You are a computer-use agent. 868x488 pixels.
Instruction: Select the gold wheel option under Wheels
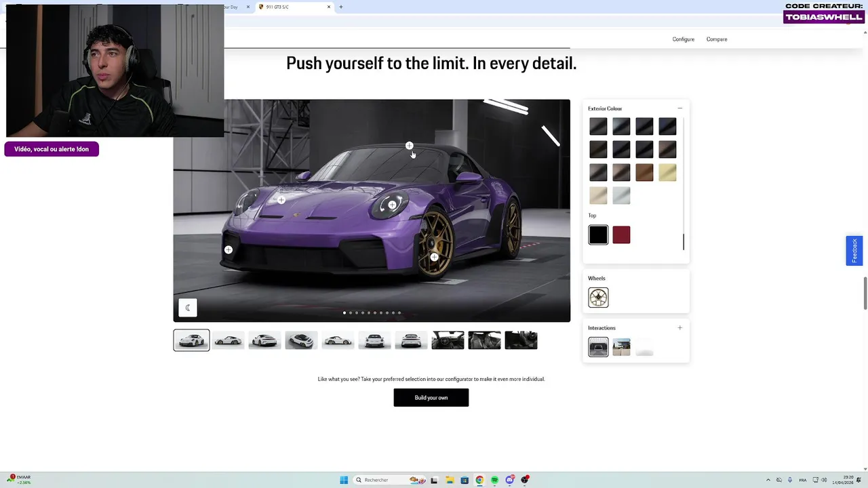pyautogui.click(x=598, y=298)
